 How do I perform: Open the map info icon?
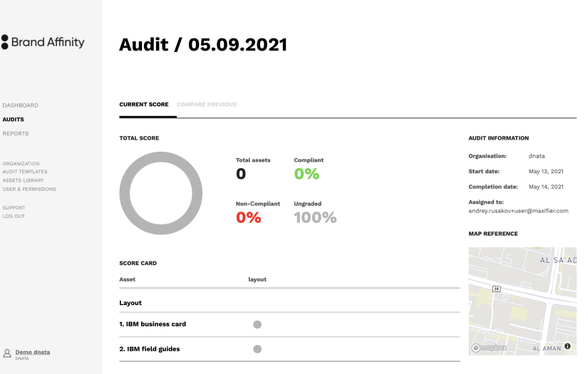click(x=567, y=346)
